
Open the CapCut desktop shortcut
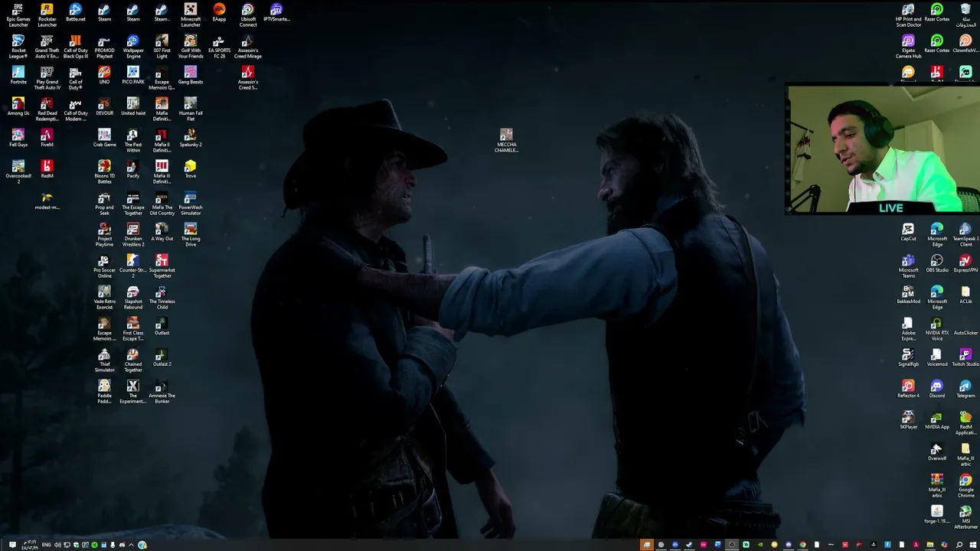[908, 232]
